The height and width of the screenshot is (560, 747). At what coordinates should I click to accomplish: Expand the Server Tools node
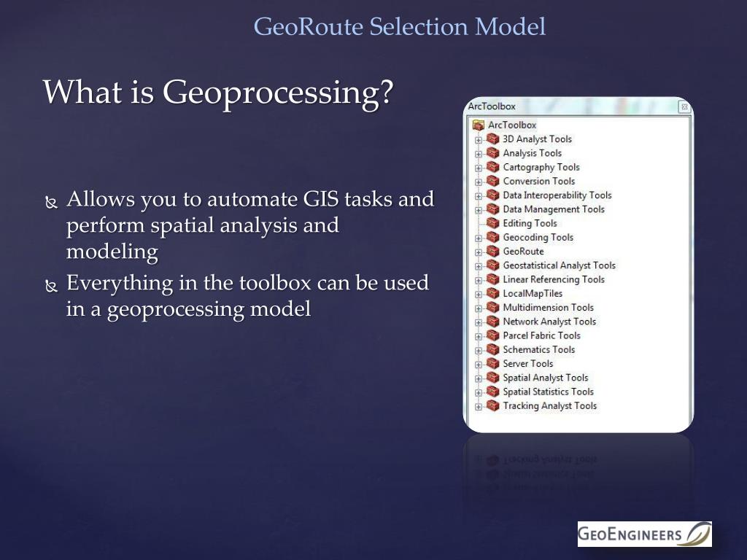coord(479,365)
